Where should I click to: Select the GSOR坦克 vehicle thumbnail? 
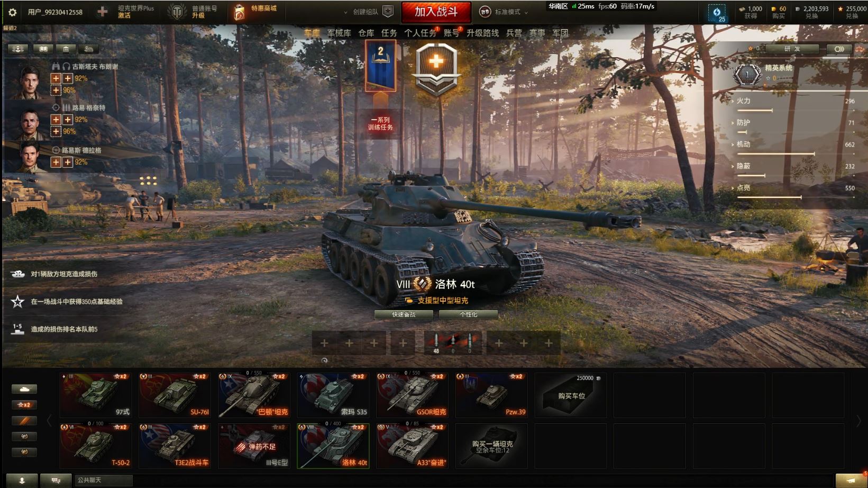point(412,395)
